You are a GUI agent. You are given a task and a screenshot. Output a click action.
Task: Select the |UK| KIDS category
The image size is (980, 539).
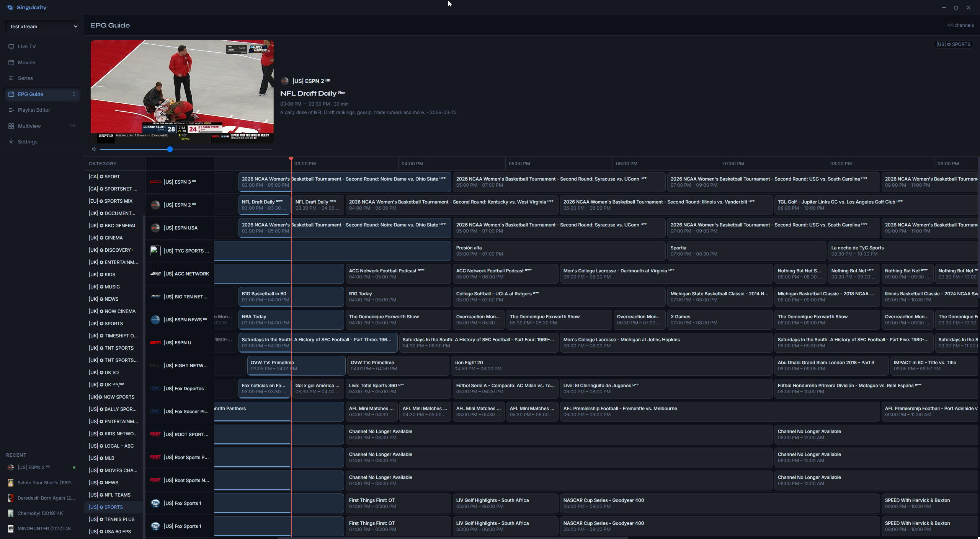tap(103, 274)
